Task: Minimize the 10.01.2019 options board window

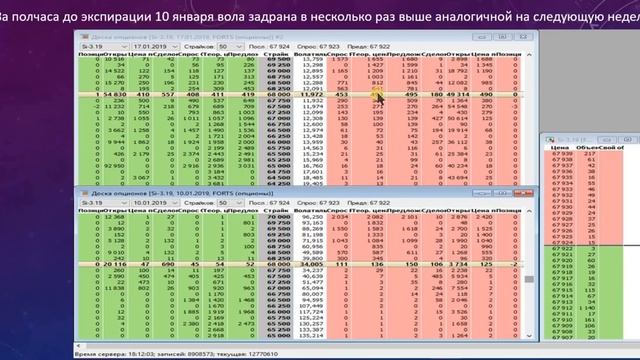Action: [x=482, y=193]
